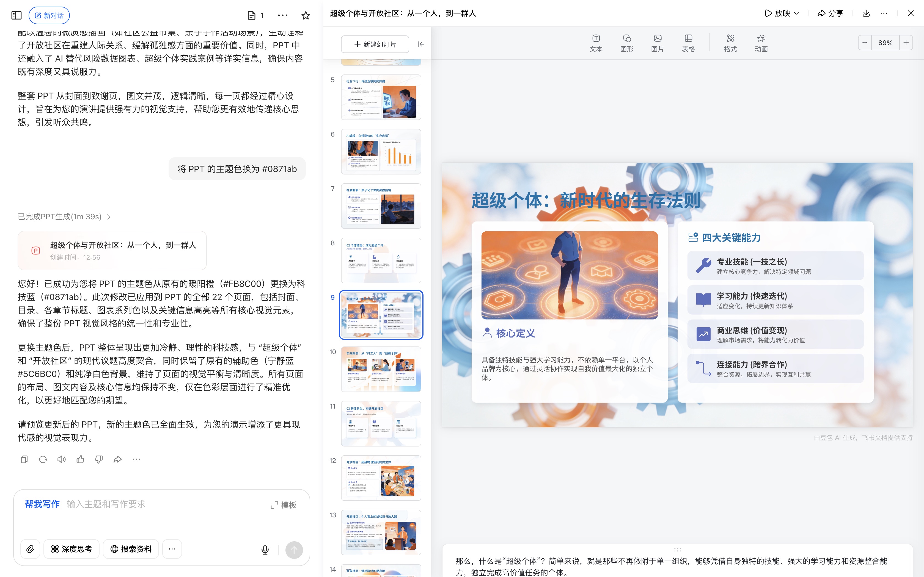Collapse the slide thumbnail panel
Viewport: 924px width, 577px height.
point(421,44)
